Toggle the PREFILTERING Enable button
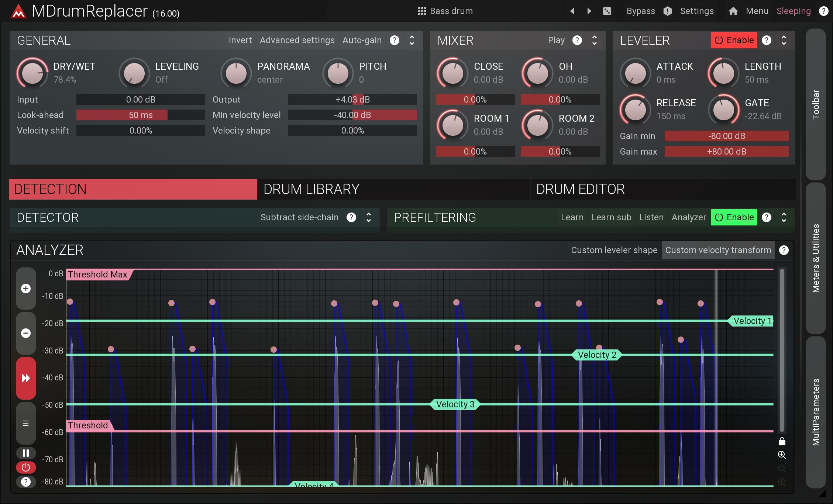This screenshot has width=833, height=504. tap(734, 217)
